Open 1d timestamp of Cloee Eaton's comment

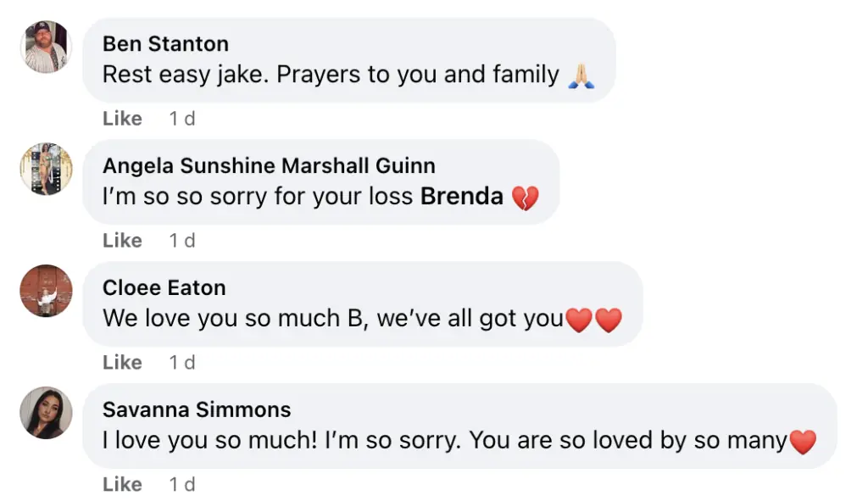[x=182, y=363]
